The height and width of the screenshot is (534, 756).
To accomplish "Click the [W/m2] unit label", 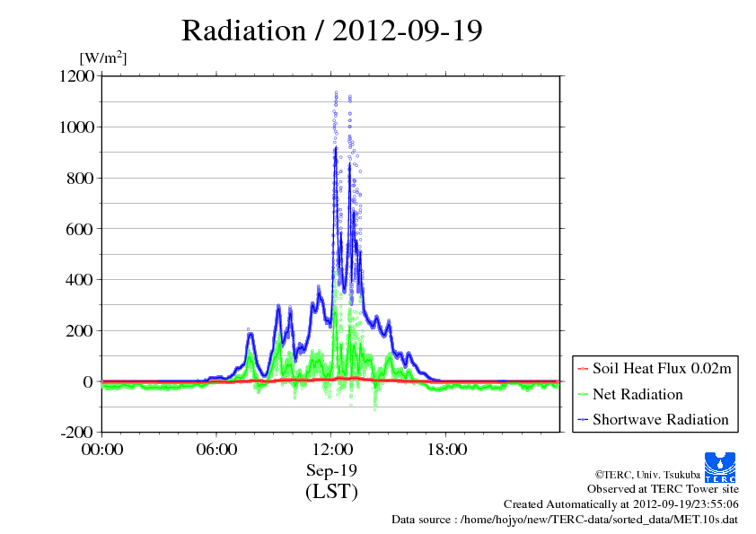I will (102, 57).
